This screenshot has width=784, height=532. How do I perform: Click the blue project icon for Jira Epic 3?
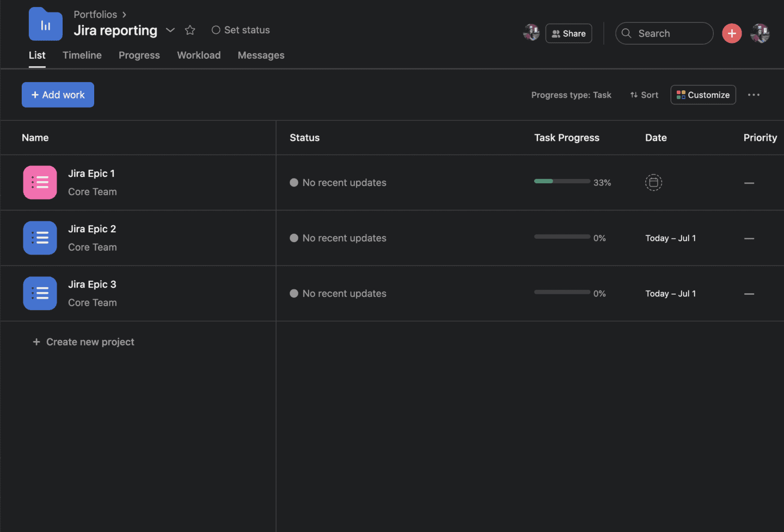[40, 293]
